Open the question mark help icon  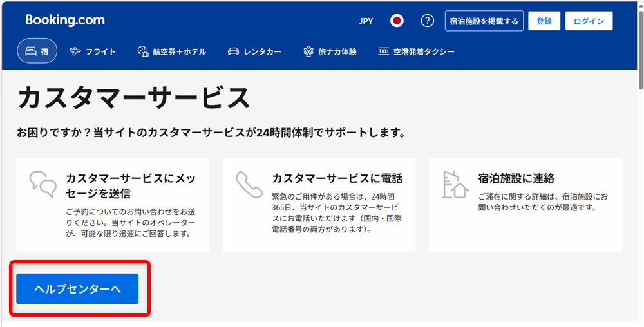click(428, 21)
